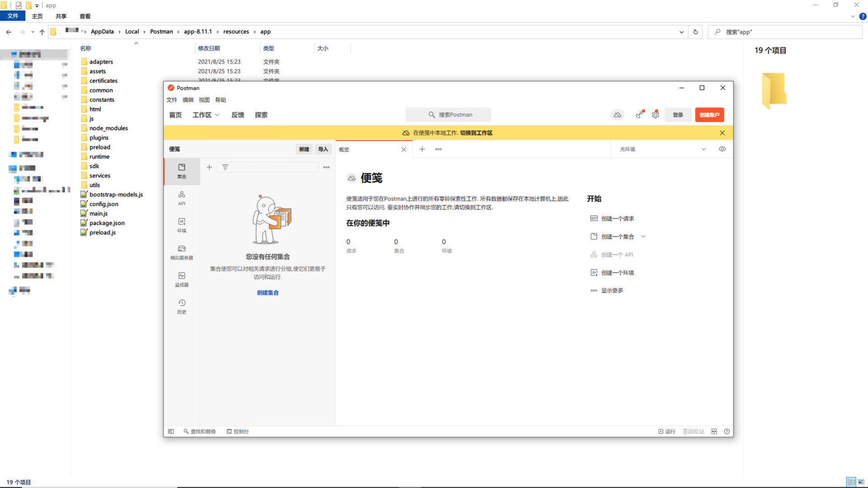
Task: Open the Environments sidebar section
Action: point(181,225)
